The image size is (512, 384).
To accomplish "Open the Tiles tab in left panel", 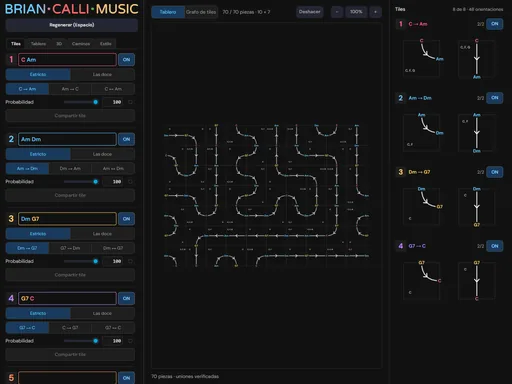I will 16,44.
